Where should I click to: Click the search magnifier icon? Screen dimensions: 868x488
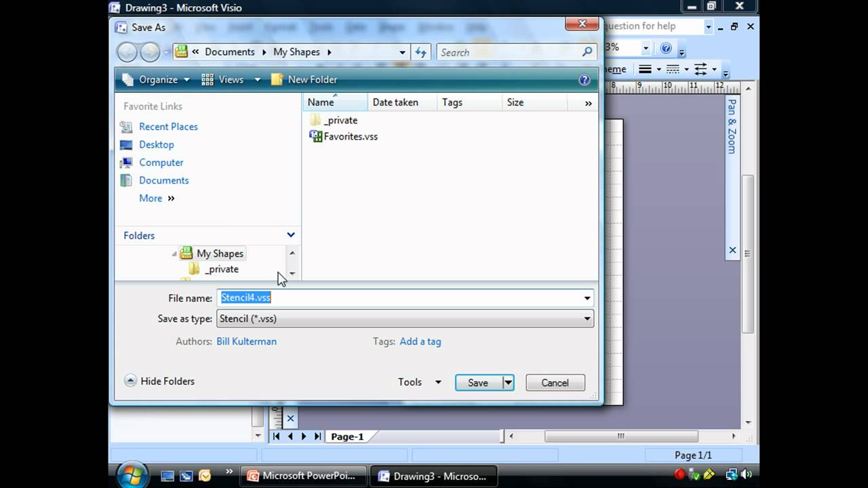(587, 52)
